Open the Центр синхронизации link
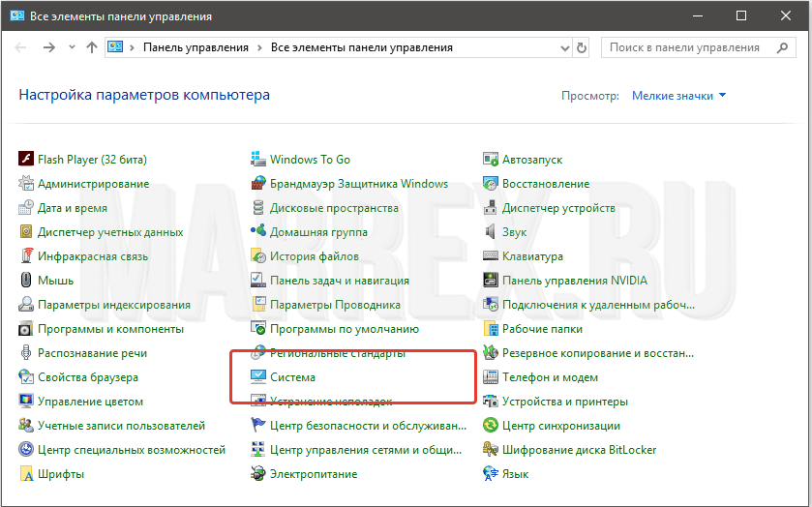Viewport: 812px width, 507px height. pyautogui.click(x=560, y=426)
